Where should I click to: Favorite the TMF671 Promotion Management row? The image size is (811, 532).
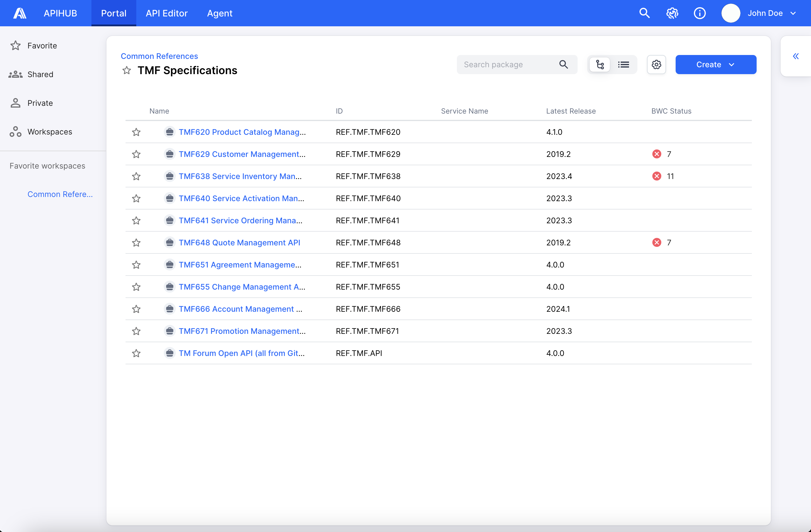(136, 331)
